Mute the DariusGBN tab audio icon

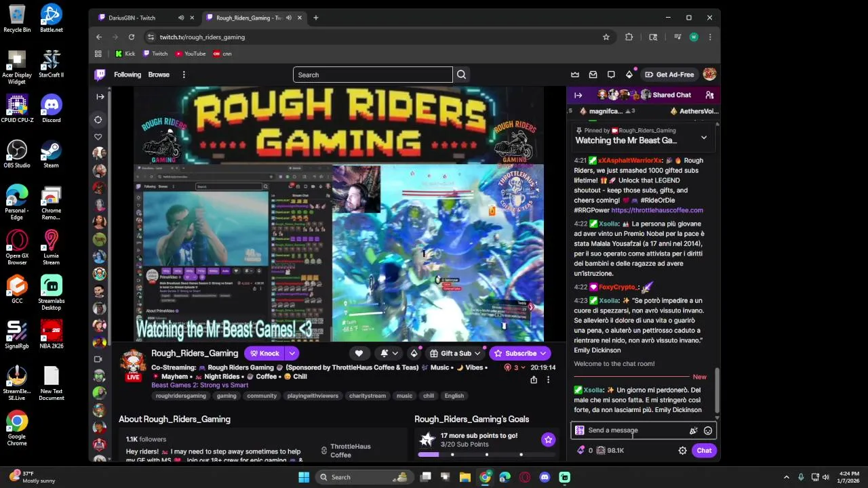181,18
